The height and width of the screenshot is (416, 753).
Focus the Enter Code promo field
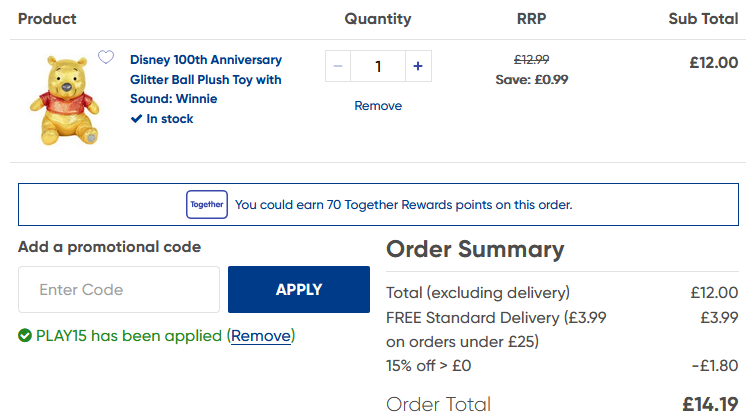pyautogui.click(x=119, y=290)
